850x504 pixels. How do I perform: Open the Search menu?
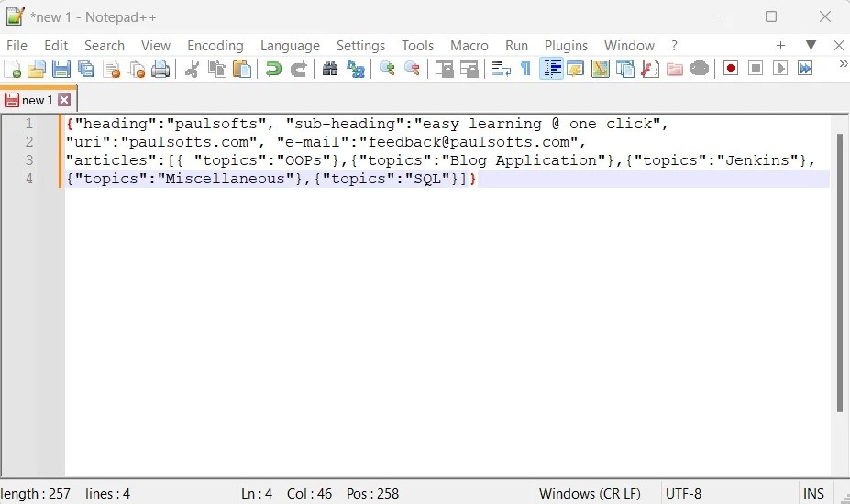coord(105,46)
